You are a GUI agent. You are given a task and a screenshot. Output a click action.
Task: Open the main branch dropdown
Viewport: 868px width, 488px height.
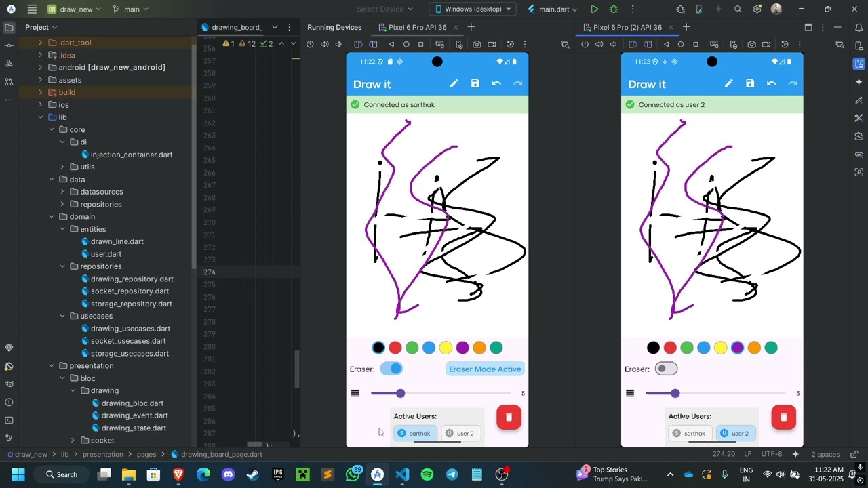point(131,9)
